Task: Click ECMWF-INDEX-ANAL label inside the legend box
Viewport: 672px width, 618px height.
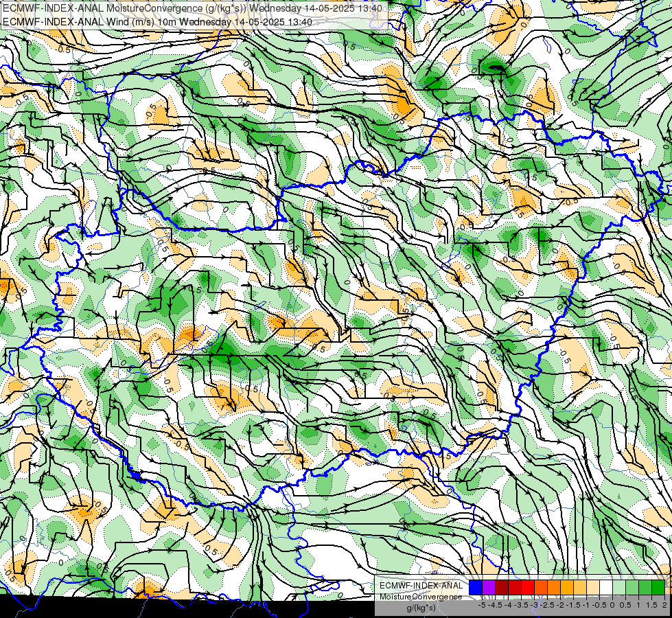Action: [x=421, y=586]
